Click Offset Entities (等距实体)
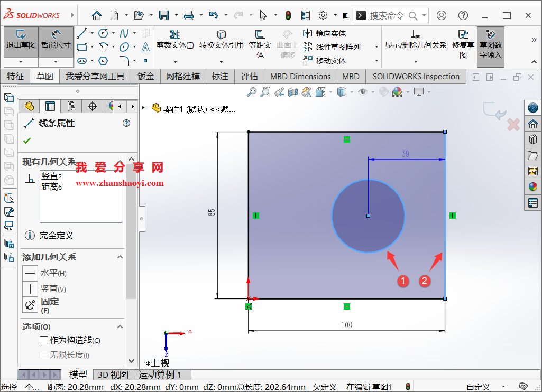 click(x=260, y=44)
